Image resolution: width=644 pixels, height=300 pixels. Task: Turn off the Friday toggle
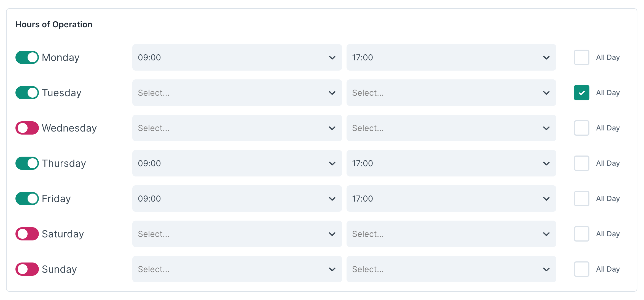pyautogui.click(x=27, y=199)
